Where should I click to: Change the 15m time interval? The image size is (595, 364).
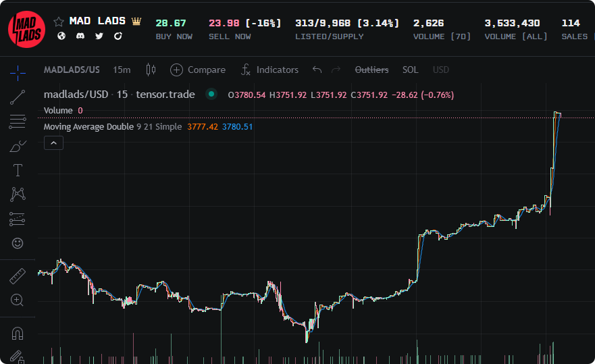click(122, 70)
